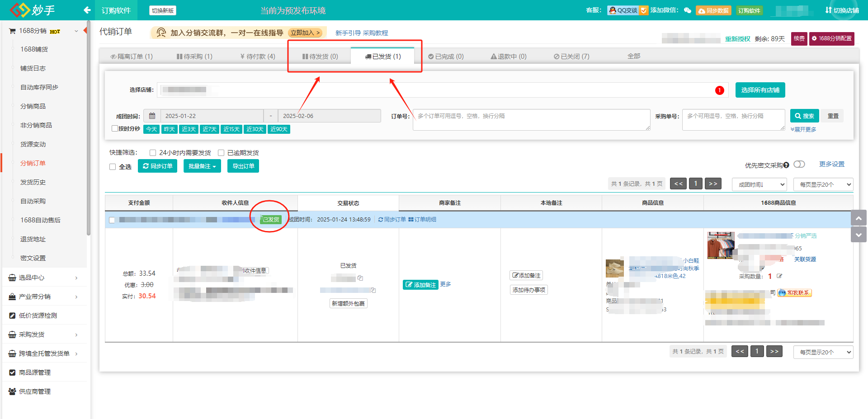Viewport: 868px width, 419px height.
Task: Open bottom 每页显示20个 dropdown
Action: [x=823, y=352]
